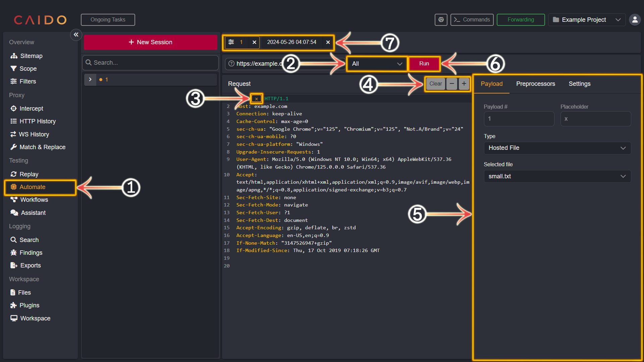Switch to the Payload tab
The image size is (644, 362).
(x=491, y=84)
